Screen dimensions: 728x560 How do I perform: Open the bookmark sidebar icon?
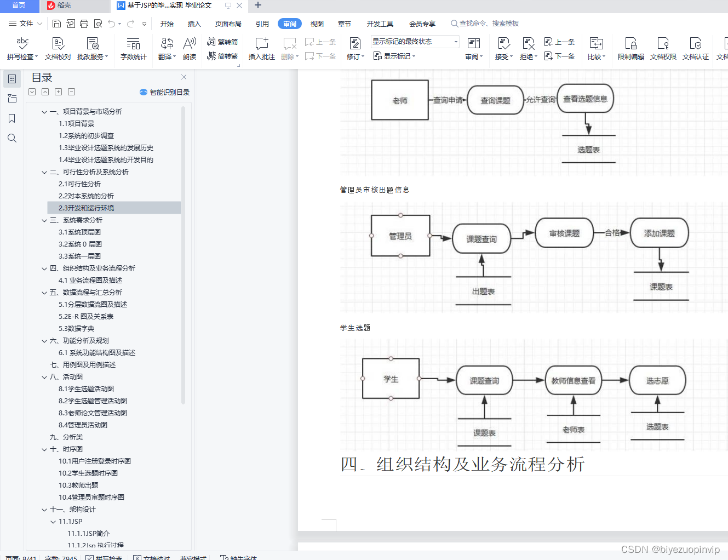pyautogui.click(x=12, y=118)
